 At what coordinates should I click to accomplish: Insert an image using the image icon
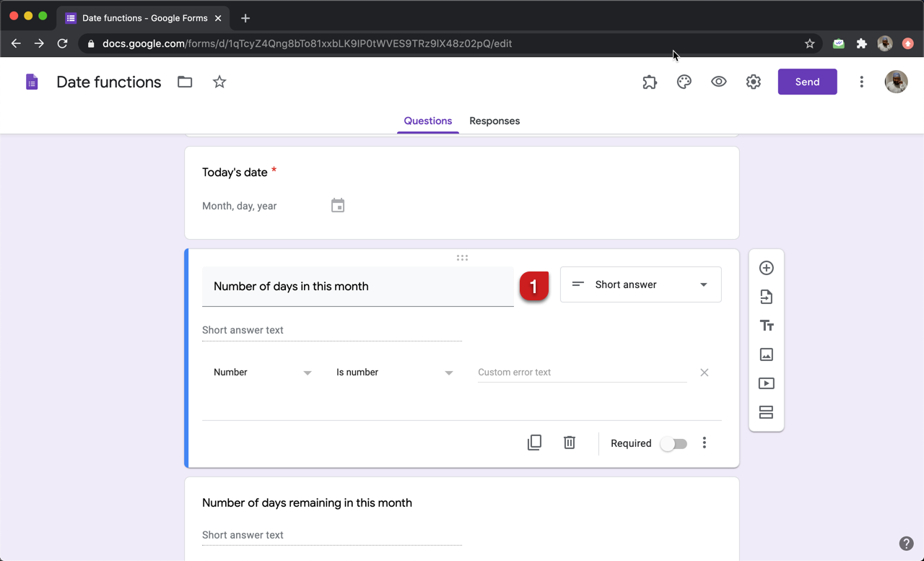766,354
